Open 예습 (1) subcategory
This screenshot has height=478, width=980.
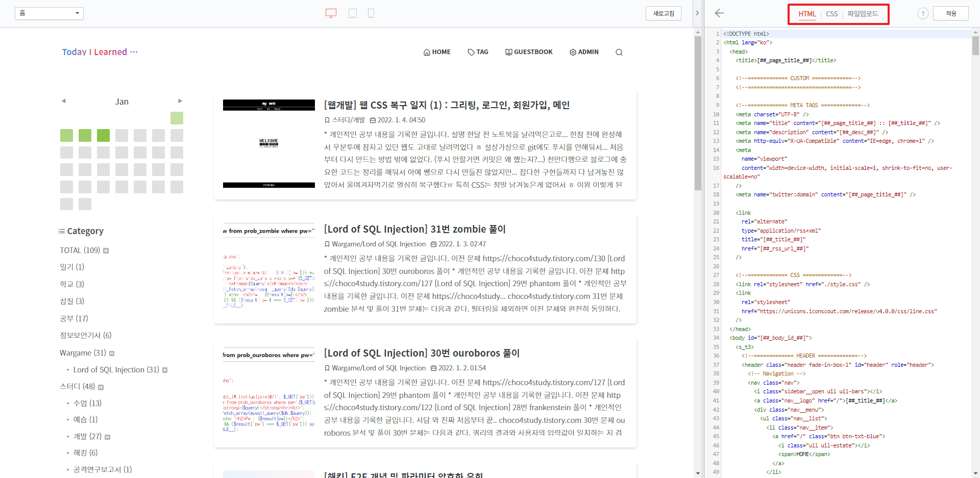pyautogui.click(x=85, y=420)
